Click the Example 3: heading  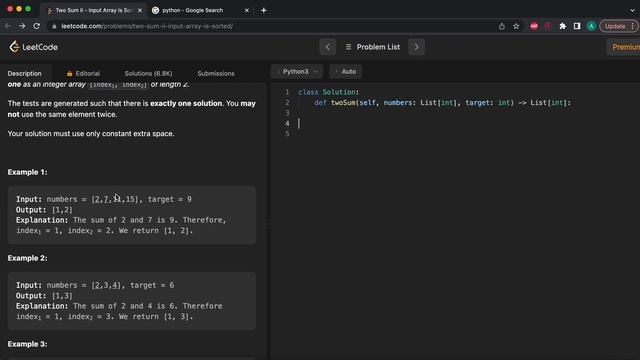click(27, 344)
